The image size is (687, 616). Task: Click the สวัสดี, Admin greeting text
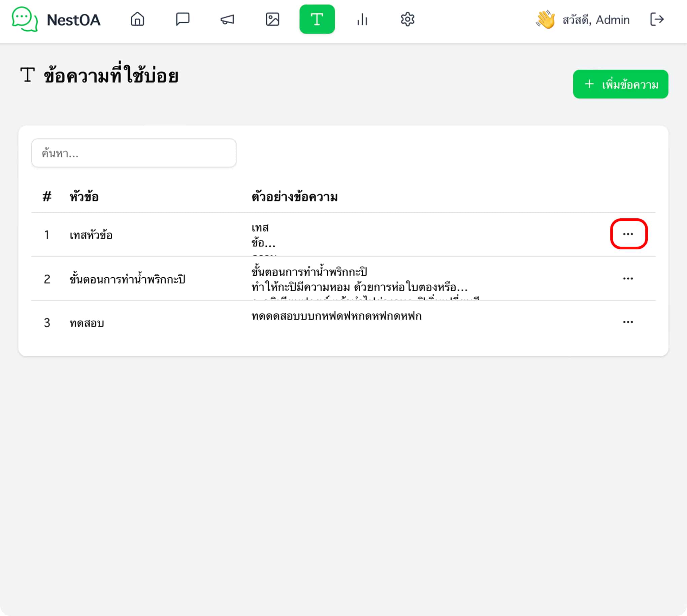click(596, 20)
